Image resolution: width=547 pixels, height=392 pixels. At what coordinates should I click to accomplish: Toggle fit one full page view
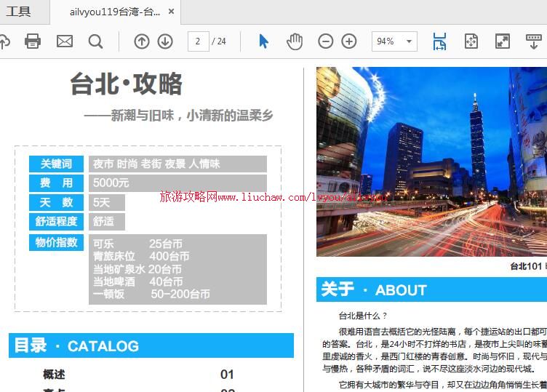pos(471,41)
